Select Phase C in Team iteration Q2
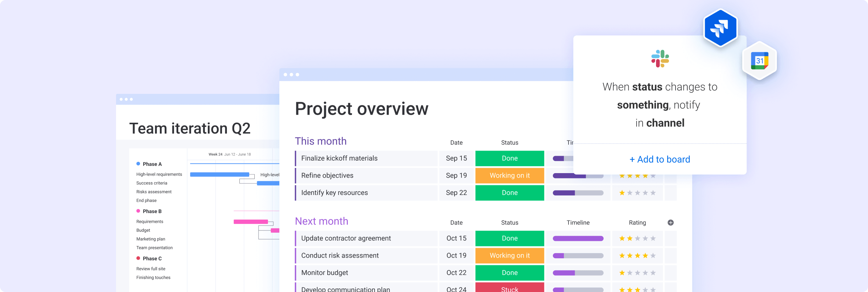 (152, 259)
